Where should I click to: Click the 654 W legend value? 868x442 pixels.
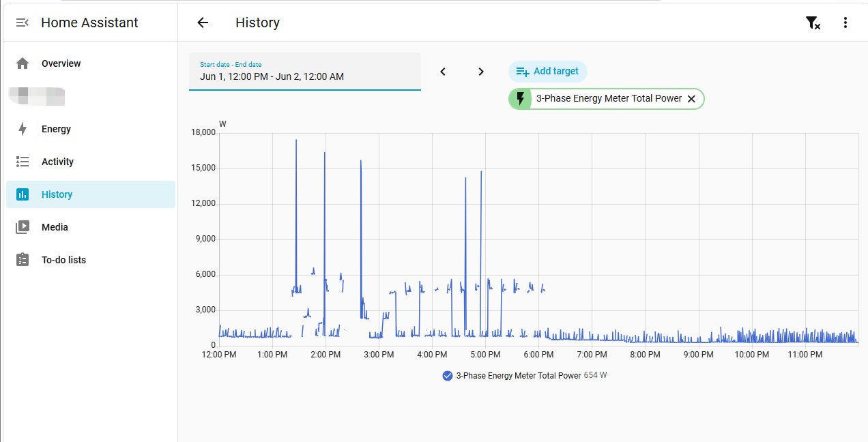pos(596,376)
